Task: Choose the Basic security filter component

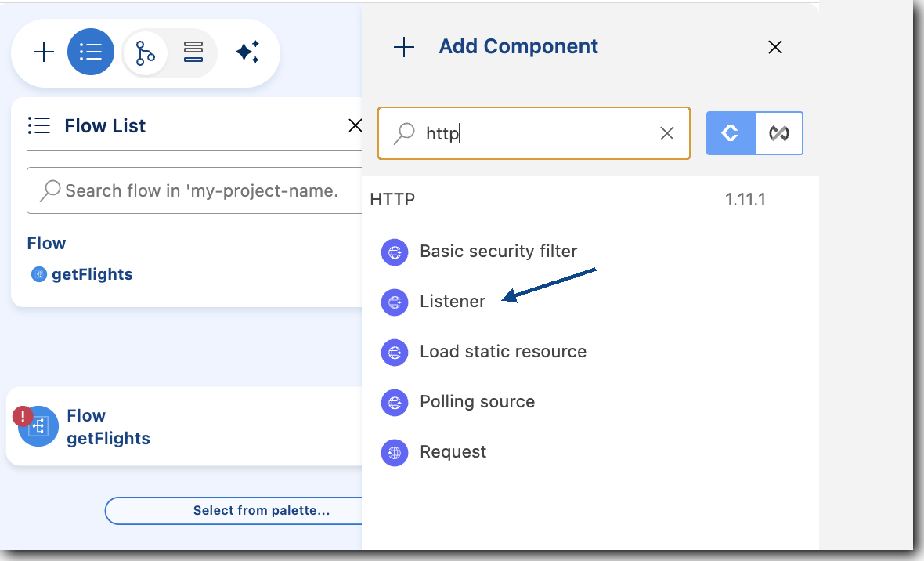Action: [499, 252]
